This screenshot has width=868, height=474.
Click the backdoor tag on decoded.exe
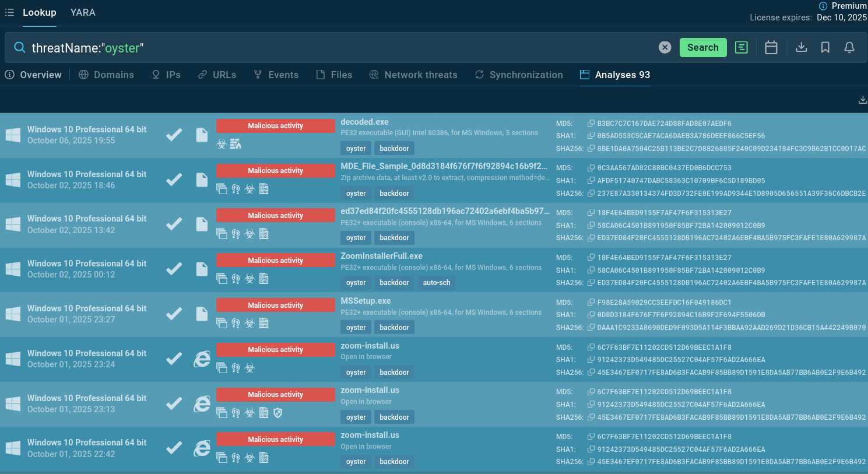[x=394, y=149]
